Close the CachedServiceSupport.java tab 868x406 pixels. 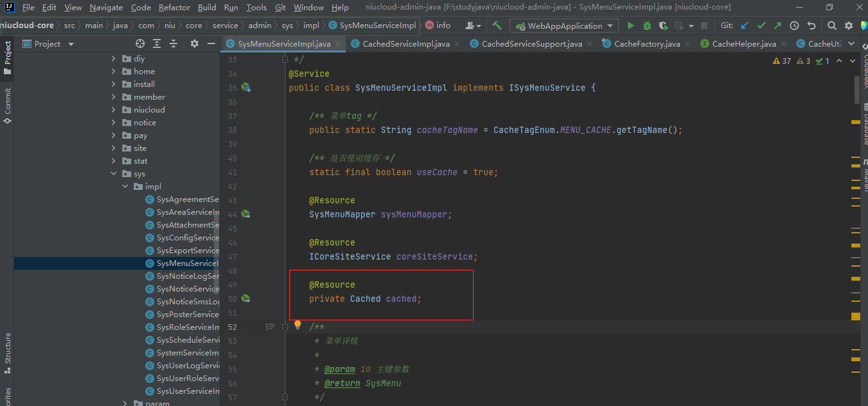pos(591,43)
